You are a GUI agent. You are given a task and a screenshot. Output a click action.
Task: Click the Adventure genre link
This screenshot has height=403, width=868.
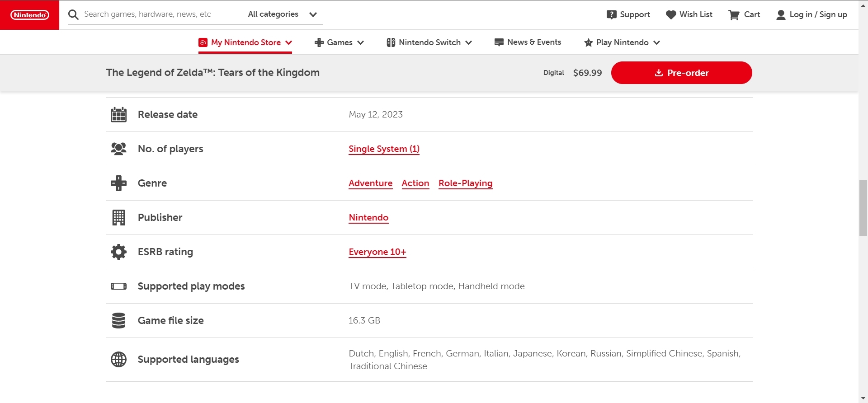click(370, 183)
